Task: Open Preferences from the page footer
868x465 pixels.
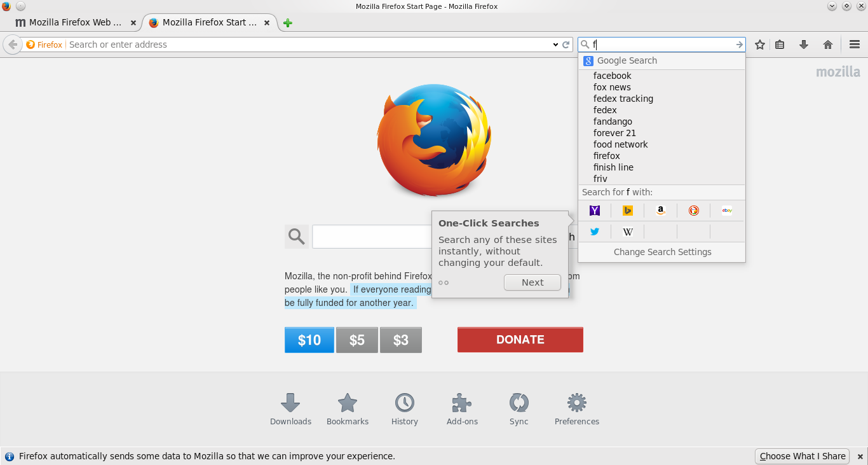Action: 577,409
